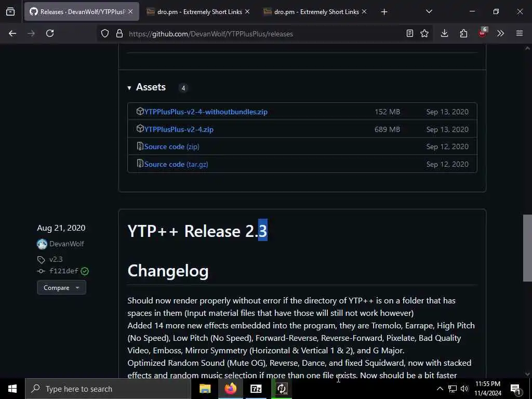Click the 152 MB file size text
This screenshot has height=399, width=532.
tap(387, 112)
